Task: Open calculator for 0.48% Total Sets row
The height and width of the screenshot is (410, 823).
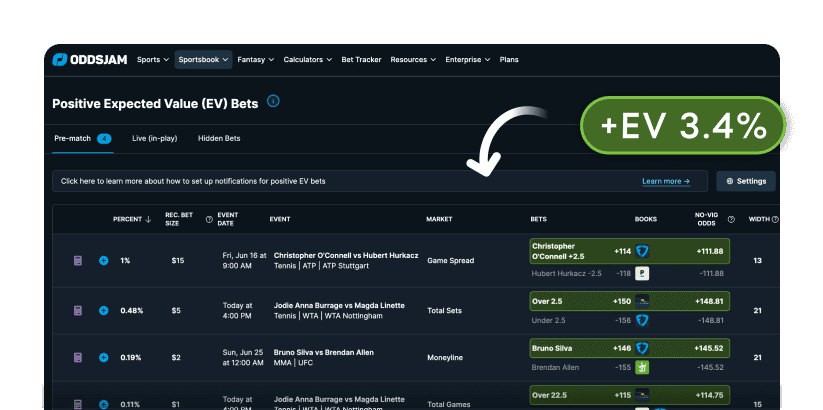Action: coord(78,311)
